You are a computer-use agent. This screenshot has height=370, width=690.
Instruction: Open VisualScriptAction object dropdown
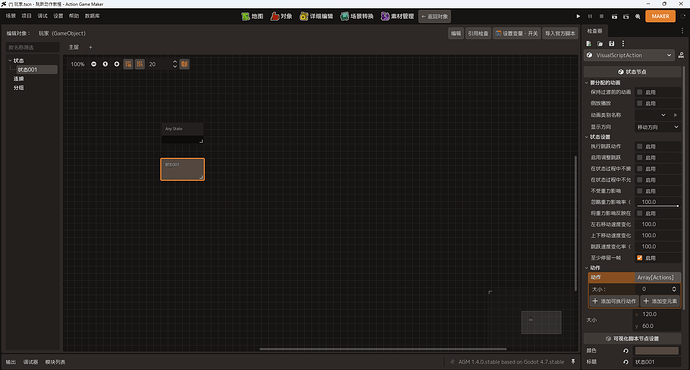[629, 55]
